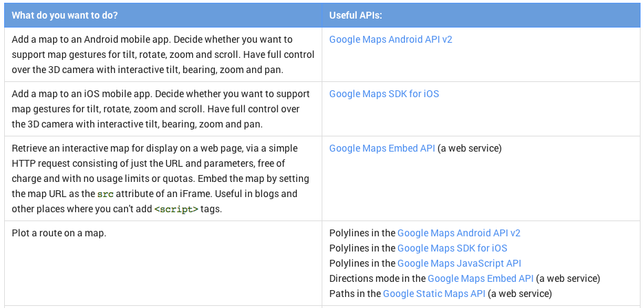
Task: Open Google Maps Embed API link in iFrame row
Action: click(x=382, y=148)
